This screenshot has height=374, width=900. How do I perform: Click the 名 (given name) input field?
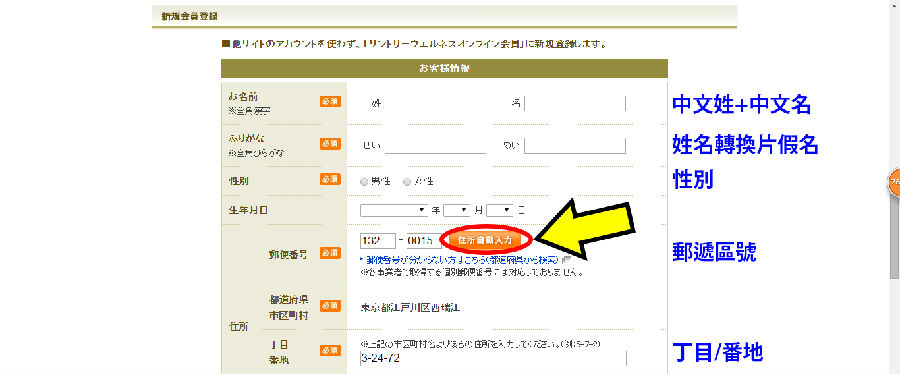pos(575,104)
